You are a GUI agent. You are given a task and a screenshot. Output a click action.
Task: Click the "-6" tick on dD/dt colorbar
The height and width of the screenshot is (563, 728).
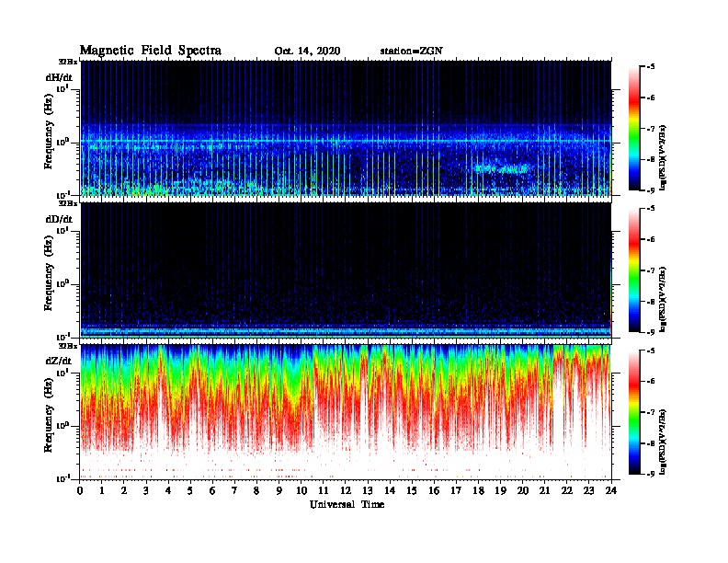click(651, 240)
